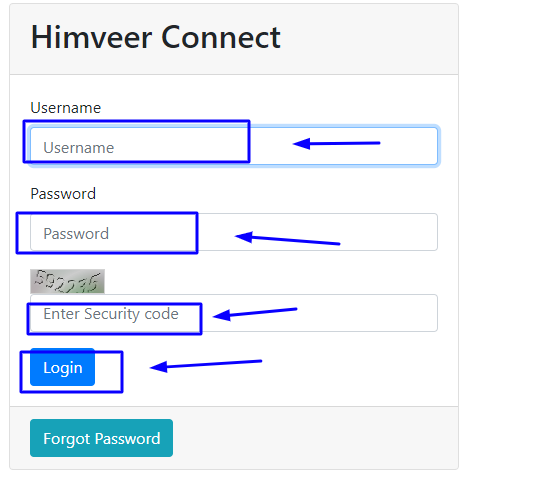
Task: Focus the Password input field
Action: (x=234, y=232)
